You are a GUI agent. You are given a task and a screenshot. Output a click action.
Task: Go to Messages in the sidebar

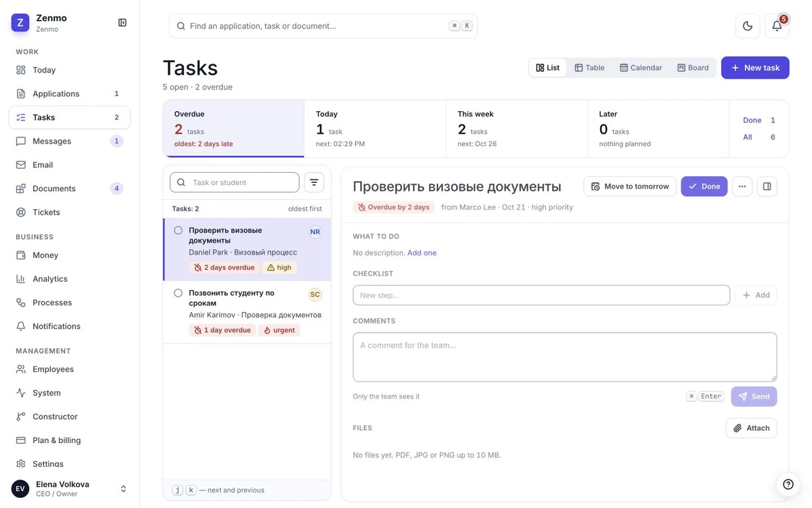[x=69, y=141]
